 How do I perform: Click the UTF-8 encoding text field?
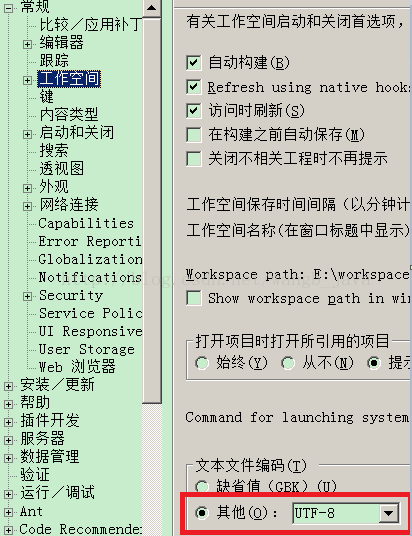click(336, 513)
